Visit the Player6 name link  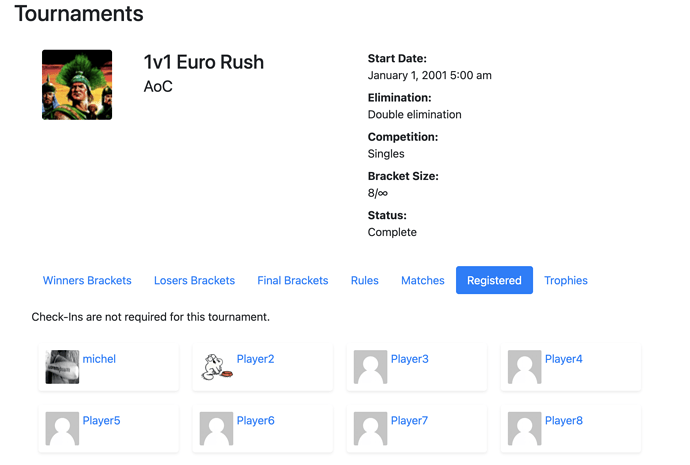(x=256, y=421)
